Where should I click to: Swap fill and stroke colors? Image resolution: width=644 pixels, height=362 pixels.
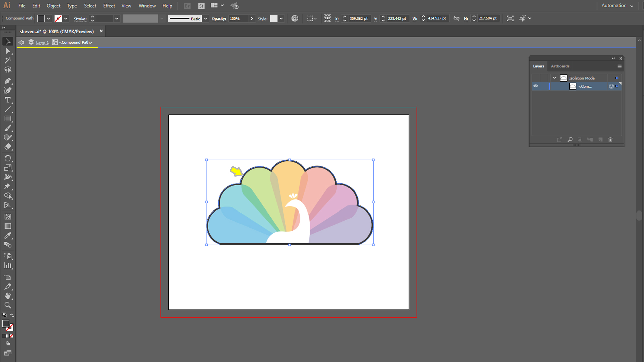click(x=12, y=315)
